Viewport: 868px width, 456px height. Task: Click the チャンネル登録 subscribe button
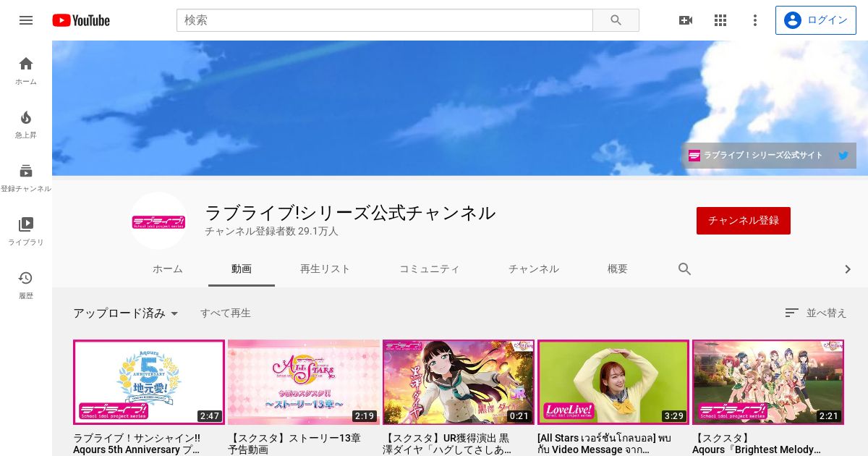pyautogui.click(x=744, y=221)
